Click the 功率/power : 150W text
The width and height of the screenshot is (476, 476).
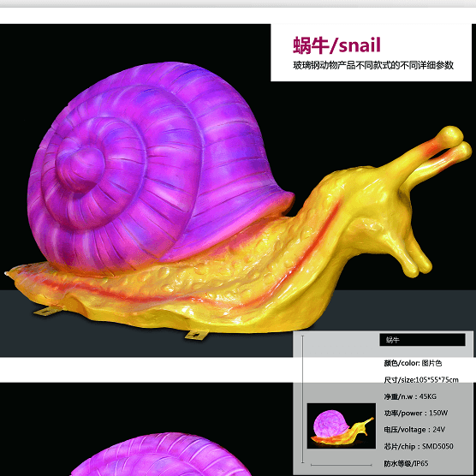(415, 414)
